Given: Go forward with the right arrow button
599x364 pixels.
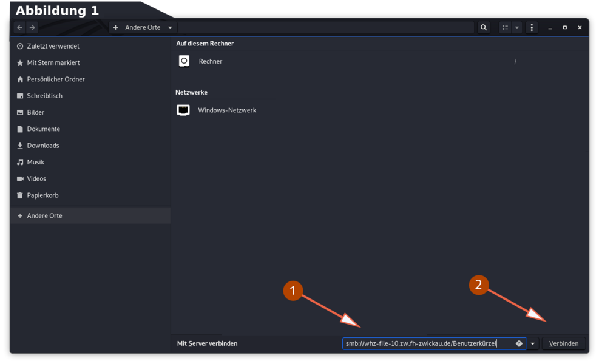Looking at the screenshot, I should click(33, 27).
